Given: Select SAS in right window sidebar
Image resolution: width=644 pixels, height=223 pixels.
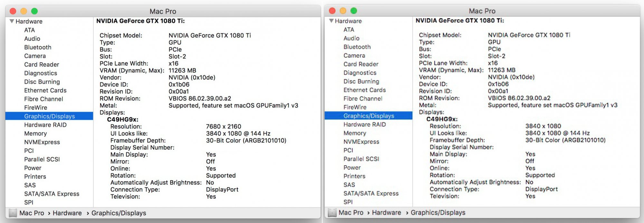Looking at the screenshot, I should [x=349, y=185].
